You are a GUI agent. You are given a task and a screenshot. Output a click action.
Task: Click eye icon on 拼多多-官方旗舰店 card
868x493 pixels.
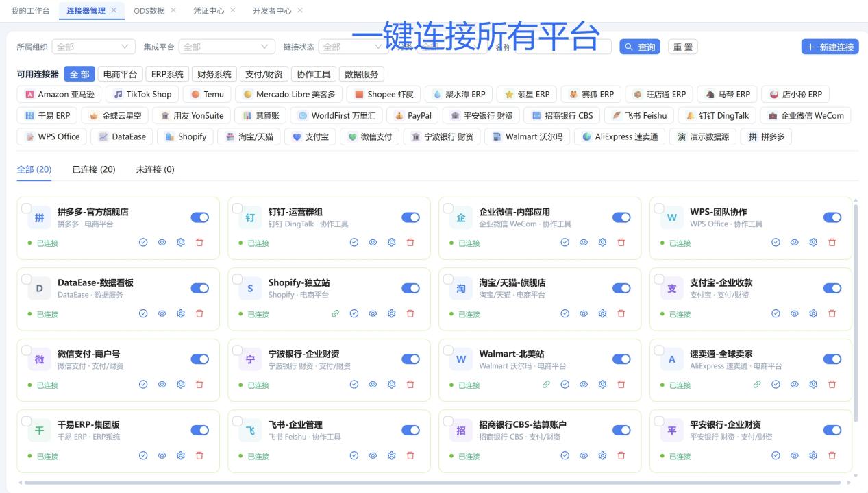162,242
